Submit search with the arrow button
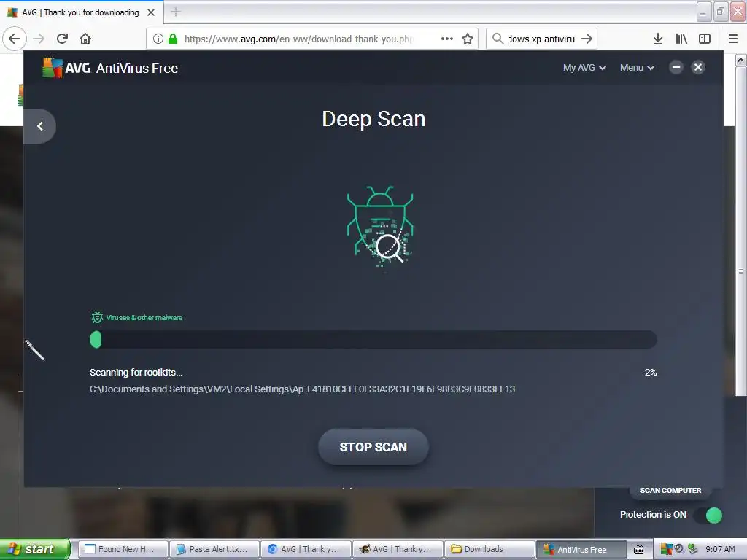The height and width of the screenshot is (560, 747). coord(587,39)
